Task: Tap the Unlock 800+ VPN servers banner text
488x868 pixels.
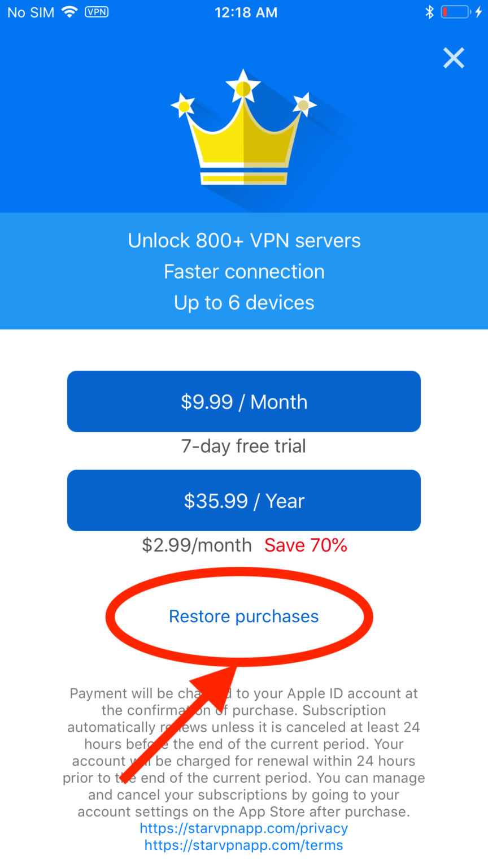Action: [244, 240]
